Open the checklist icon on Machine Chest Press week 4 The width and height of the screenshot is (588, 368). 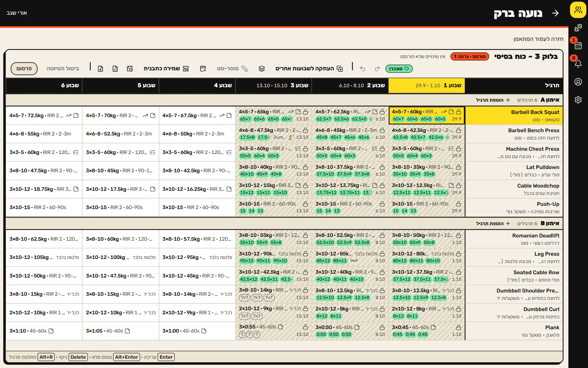229,152
